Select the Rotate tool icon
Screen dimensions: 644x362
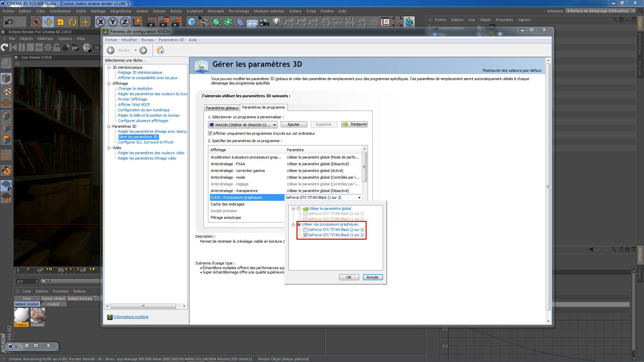(x=72, y=22)
